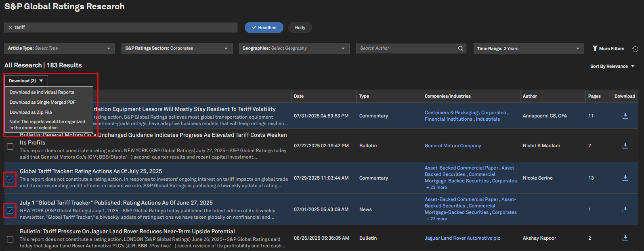The height and width of the screenshot is (251, 644).
Task: Open the General Motors Company link
Action: point(453,146)
